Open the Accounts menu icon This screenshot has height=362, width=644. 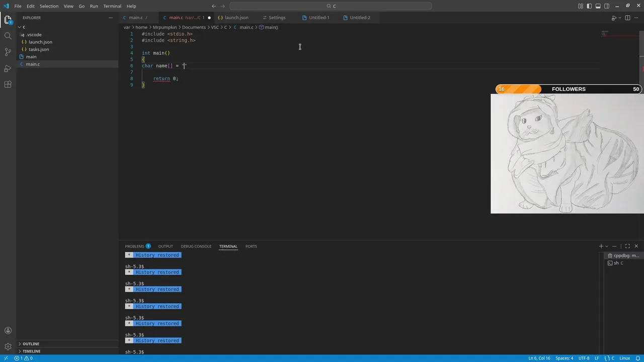click(8, 330)
